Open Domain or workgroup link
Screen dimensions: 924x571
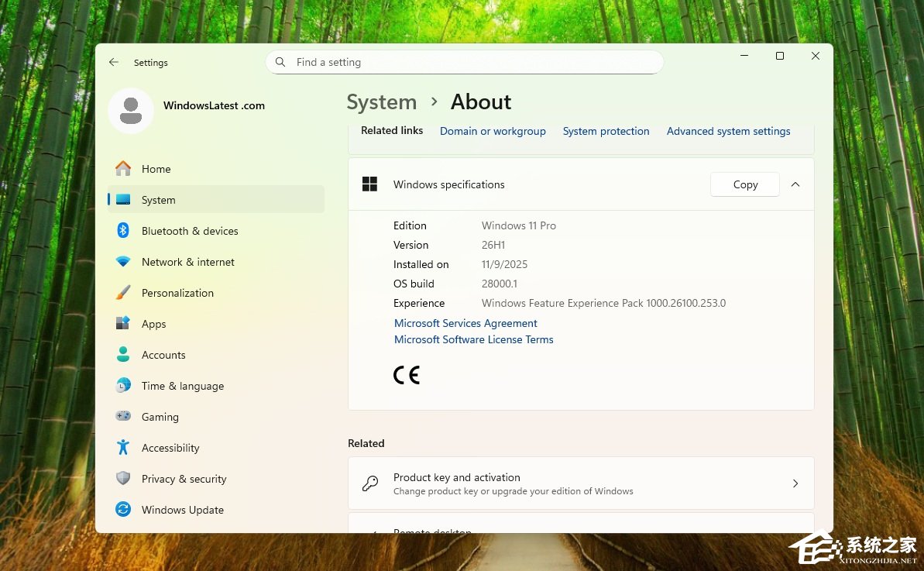tap(493, 131)
